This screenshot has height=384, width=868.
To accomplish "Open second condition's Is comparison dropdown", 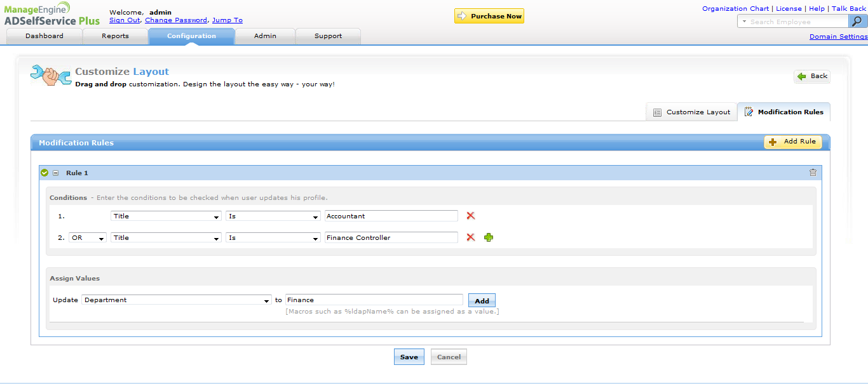I will coord(273,238).
